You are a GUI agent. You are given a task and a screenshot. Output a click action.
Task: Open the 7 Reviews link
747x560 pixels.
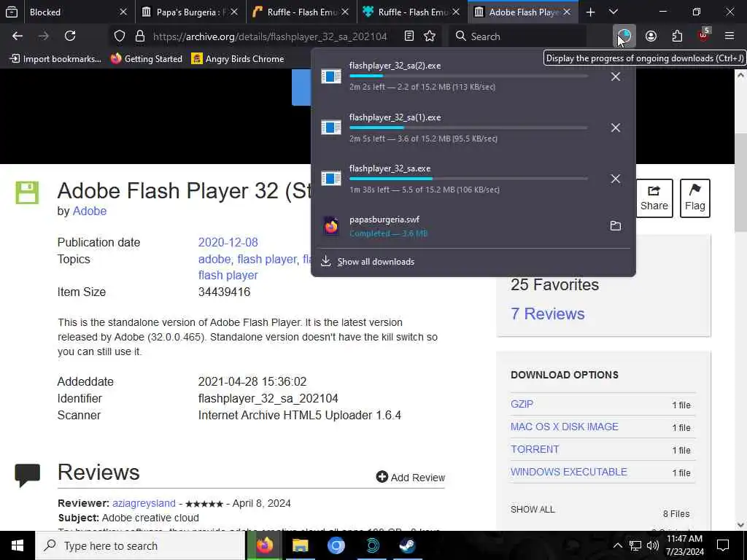click(x=547, y=314)
